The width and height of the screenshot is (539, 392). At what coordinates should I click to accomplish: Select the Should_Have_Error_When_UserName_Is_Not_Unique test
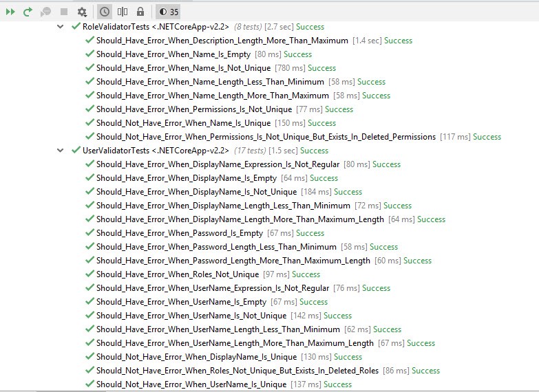(191, 316)
